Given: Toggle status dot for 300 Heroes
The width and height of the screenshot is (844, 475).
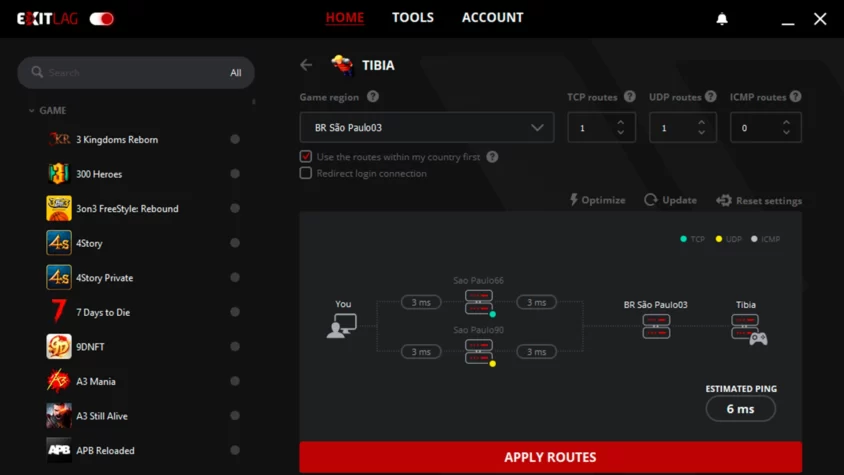Looking at the screenshot, I should tap(235, 173).
